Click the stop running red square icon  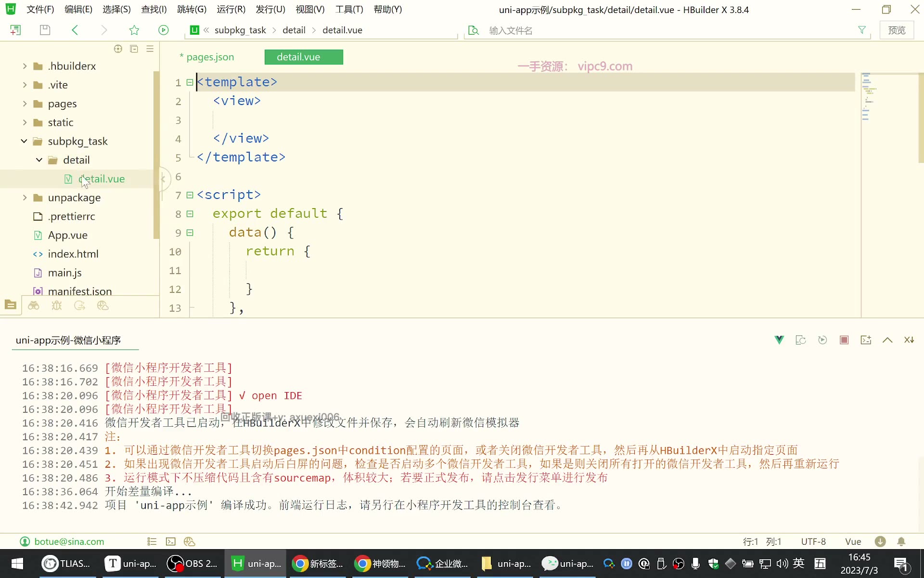(x=844, y=340)
